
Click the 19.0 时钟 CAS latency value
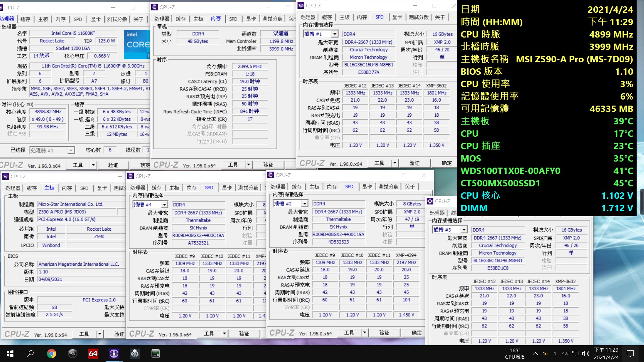(250, 81)
